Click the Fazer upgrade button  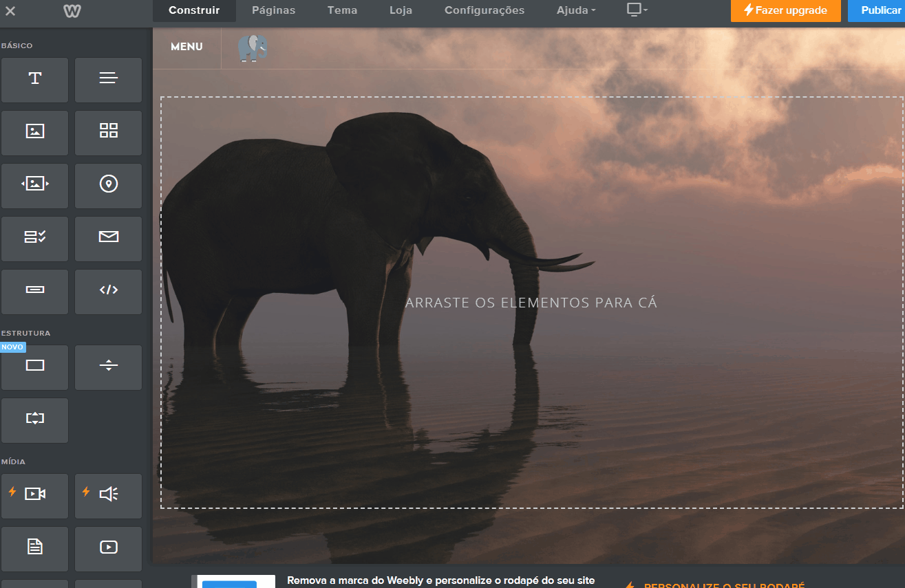click(x=785, y=10)
